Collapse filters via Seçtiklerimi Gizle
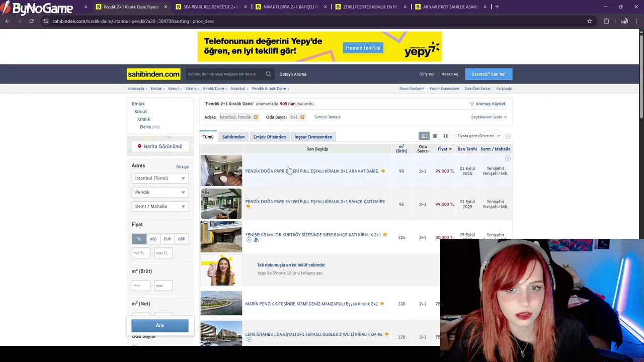 point(489,117)
